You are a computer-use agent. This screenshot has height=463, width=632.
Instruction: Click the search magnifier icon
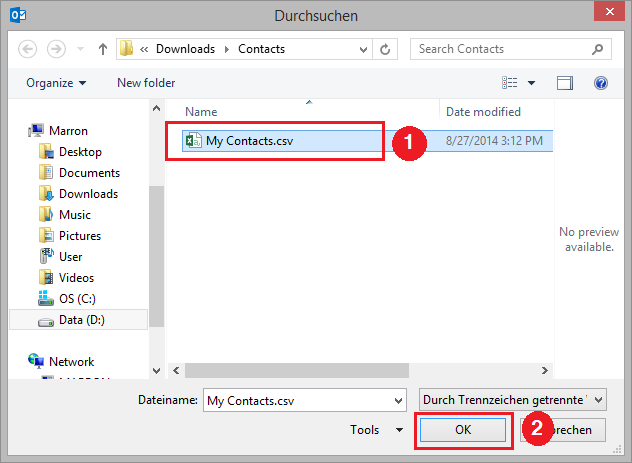596,49
